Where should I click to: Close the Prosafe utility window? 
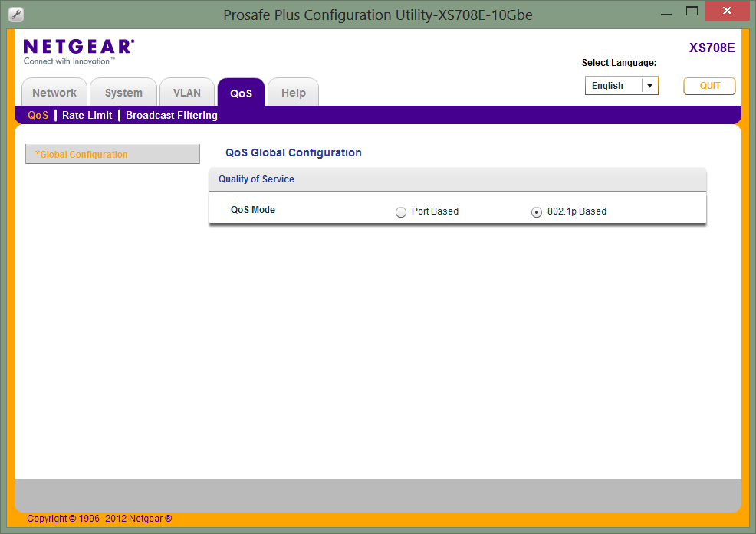[x=727, y=11]
